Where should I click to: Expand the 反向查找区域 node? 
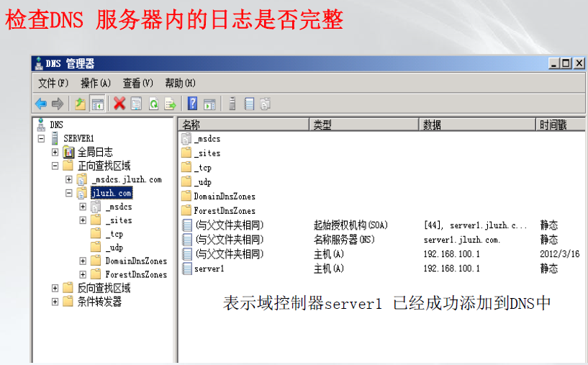55,288
